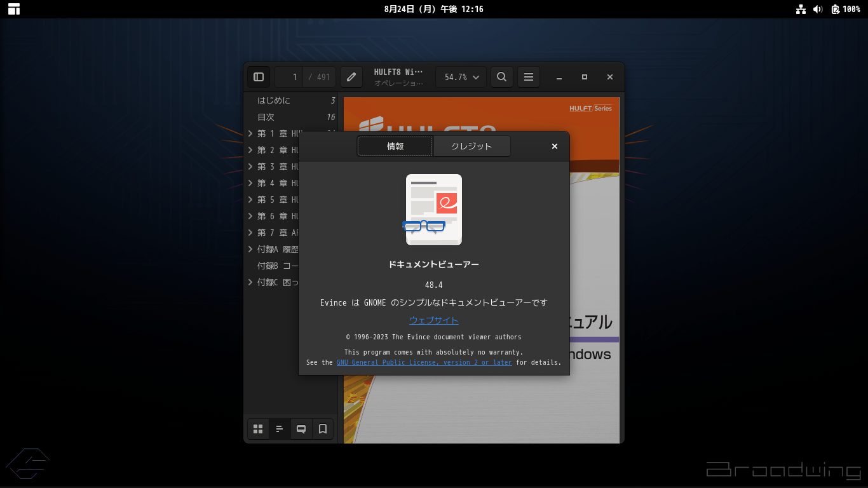Select はじめに in the outline
868x488 pixels.
point(274,100)
